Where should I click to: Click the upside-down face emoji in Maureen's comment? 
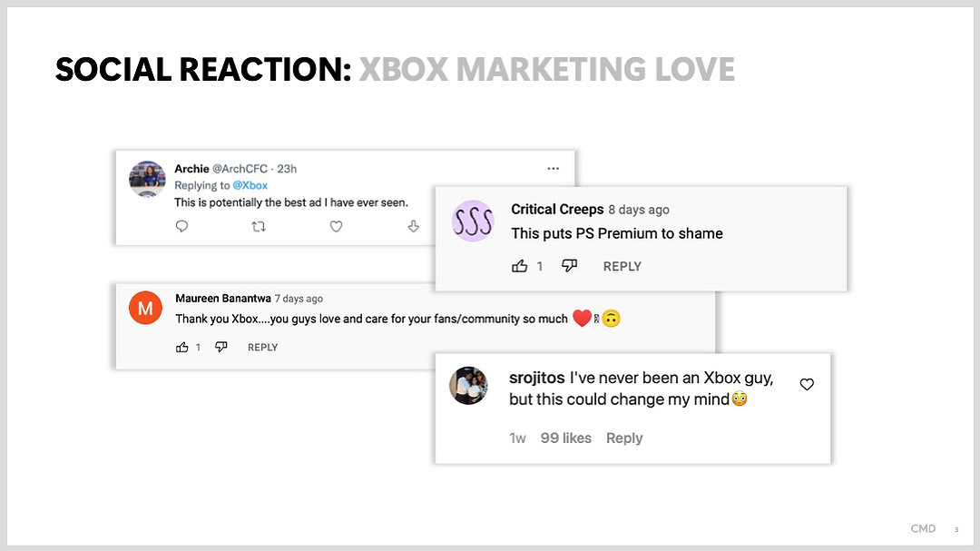pyautogui.click(x=612, y=319)
